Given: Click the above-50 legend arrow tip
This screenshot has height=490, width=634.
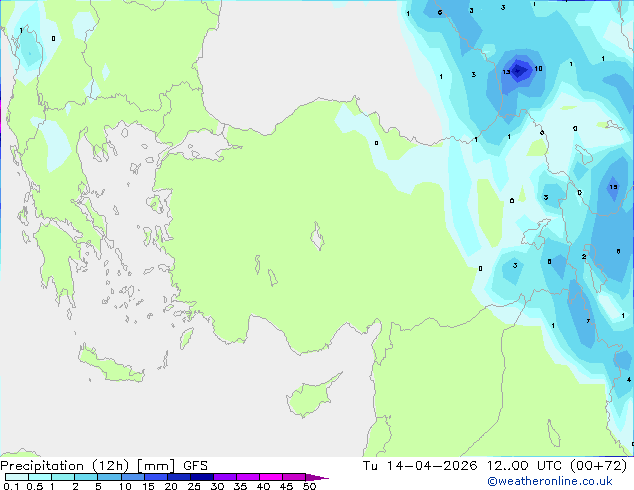Looking at the screenshot, I should 317,477.
